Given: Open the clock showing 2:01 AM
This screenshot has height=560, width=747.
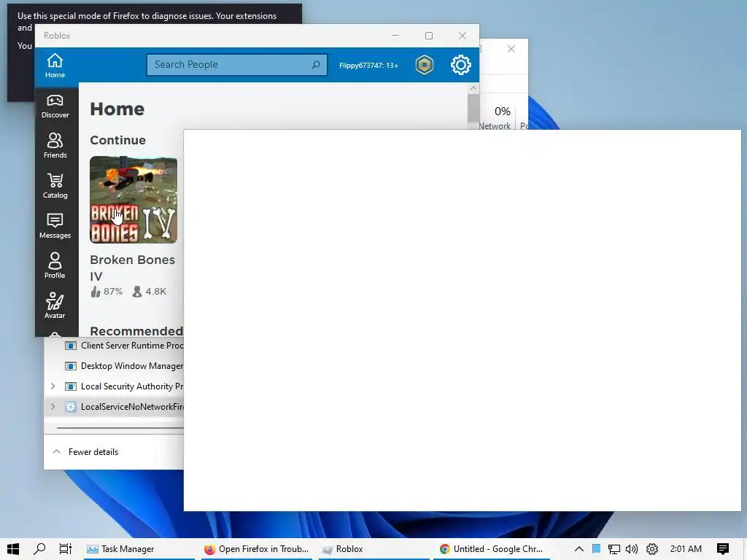Looking at the screenshot, I should [686, 549].
